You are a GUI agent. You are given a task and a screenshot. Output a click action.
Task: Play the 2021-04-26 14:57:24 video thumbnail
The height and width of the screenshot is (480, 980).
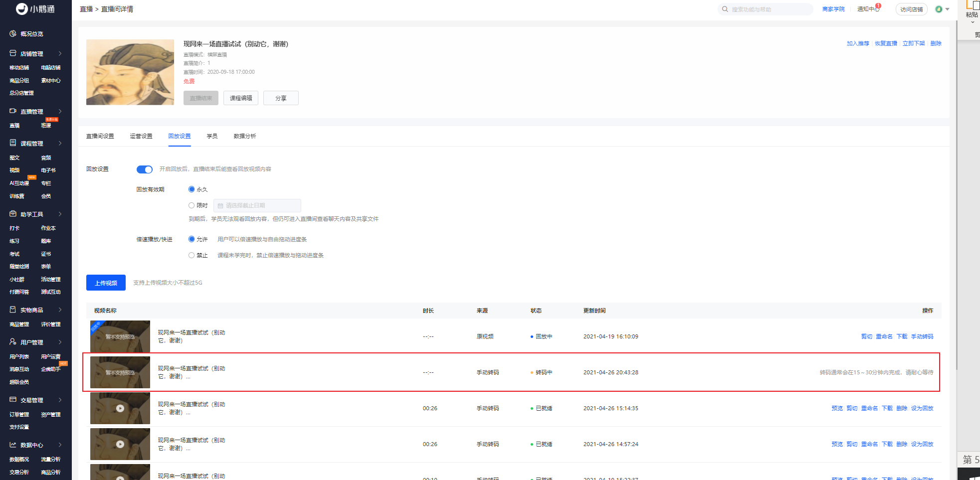click(120, 444)
